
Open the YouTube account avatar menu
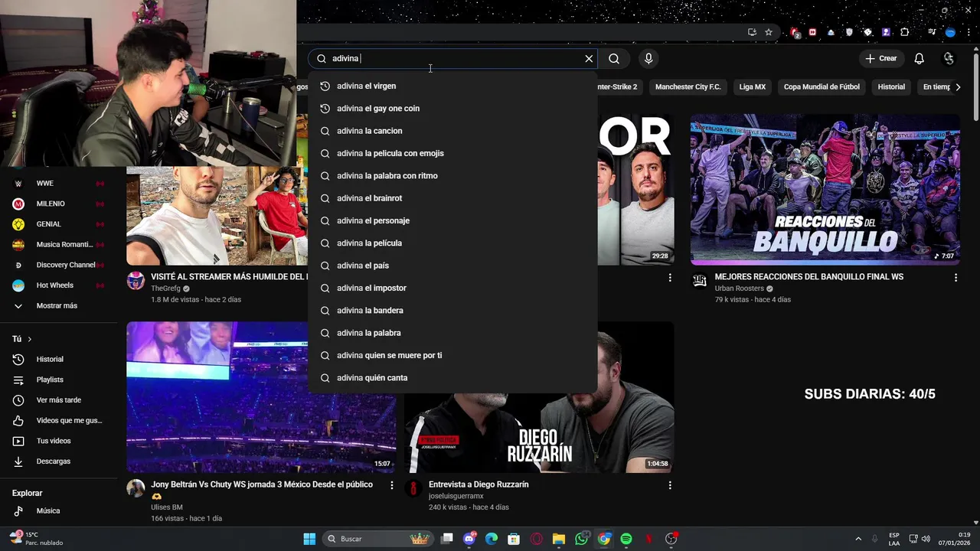click(949, 59)
